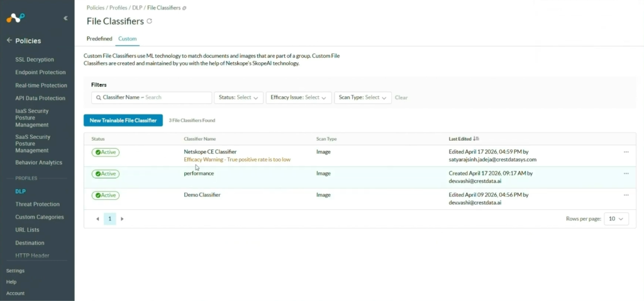Create a New Trainable File Classifier
The image size is (644, 301).
tap(123, 120)
